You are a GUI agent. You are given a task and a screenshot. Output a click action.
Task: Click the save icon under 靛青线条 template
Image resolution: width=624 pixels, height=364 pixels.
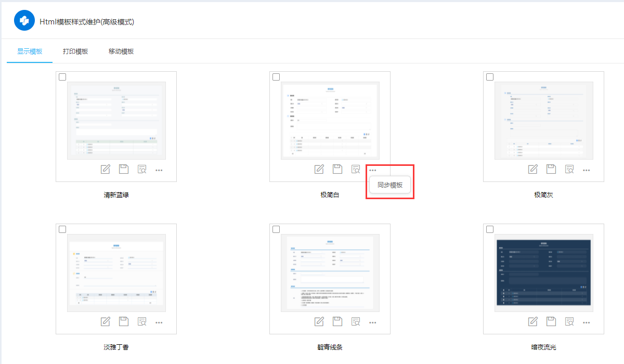point(337,321)
